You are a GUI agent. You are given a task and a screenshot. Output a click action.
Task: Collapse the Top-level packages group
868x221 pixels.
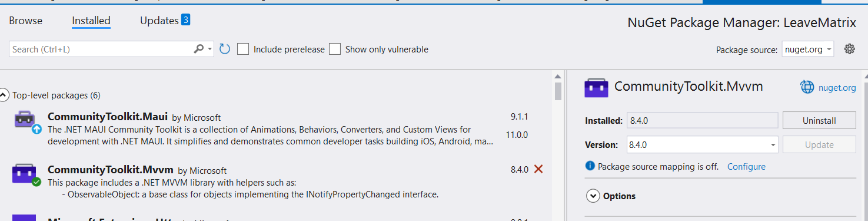coord(4,95)
